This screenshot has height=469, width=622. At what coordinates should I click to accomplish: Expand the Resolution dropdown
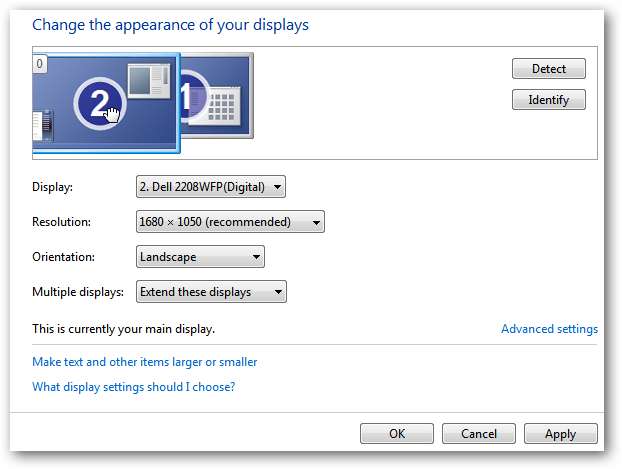point(230,222)
